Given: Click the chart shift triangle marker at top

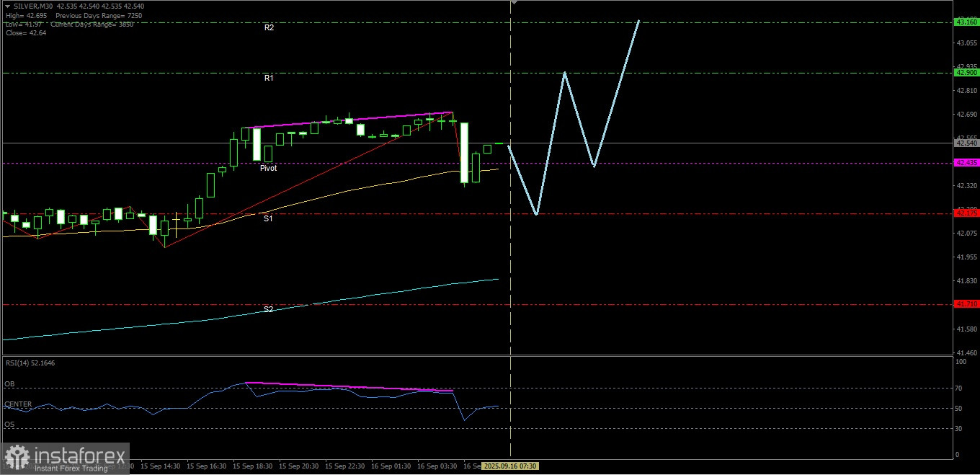Looking at the screenshot, I should (x=514, y=3).
